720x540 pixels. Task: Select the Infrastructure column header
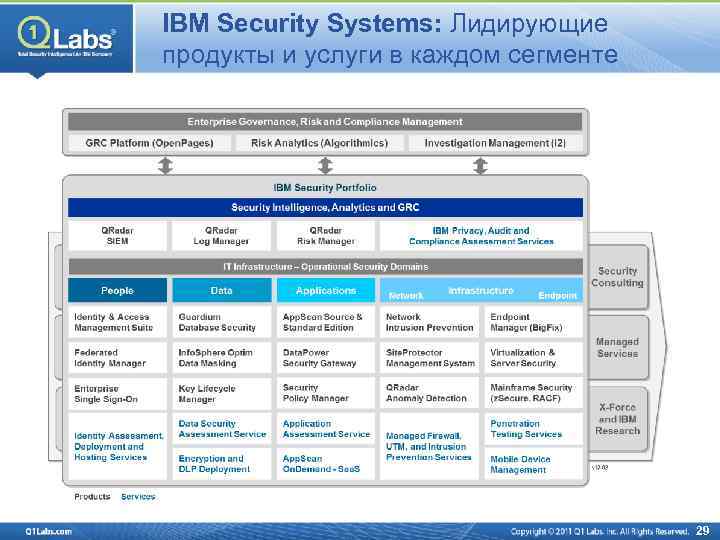tap(481, 290)
